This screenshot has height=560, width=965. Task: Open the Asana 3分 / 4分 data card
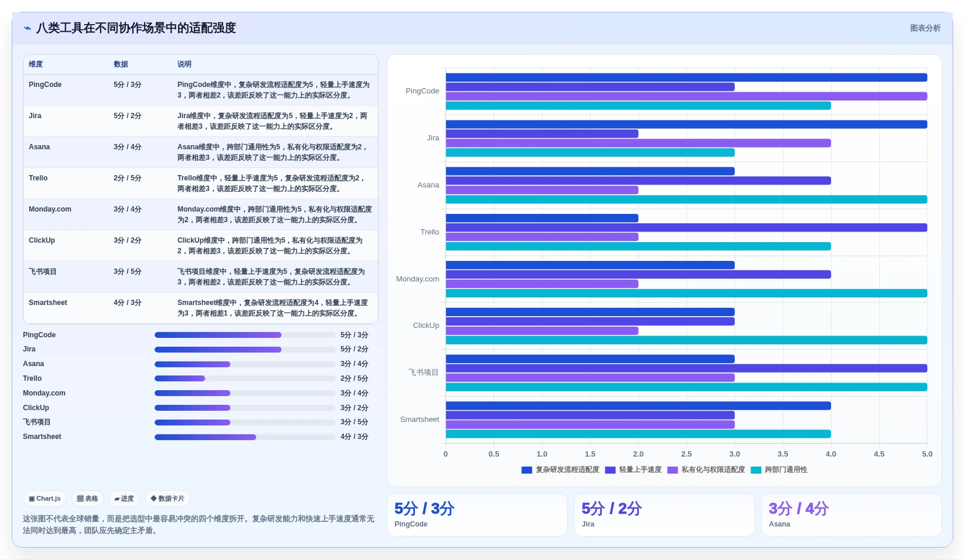(x=852, y=515)
